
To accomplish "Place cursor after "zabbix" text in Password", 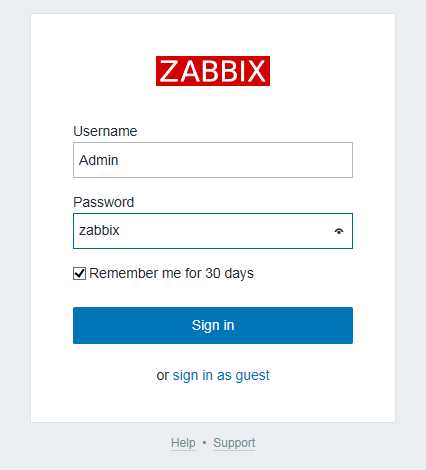I will click(x=120, y=231).
